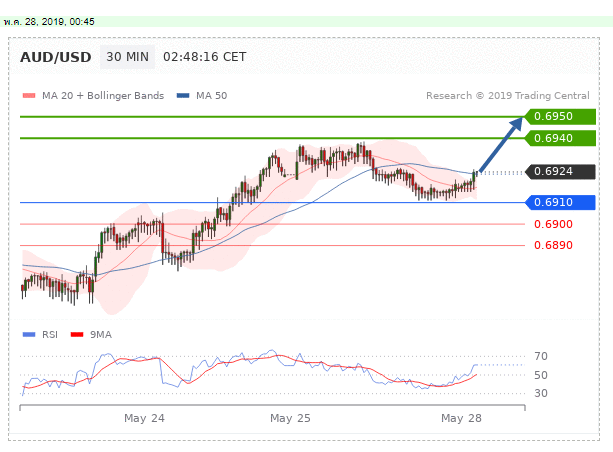The height and width of the screenshot is (452, 613).
Task: Click the 9MA legend label
Action: [101, 335]
